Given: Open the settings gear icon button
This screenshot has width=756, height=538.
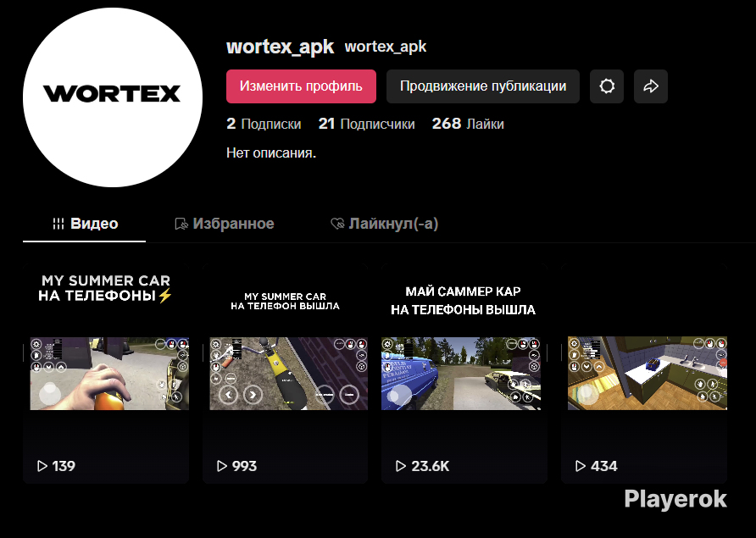Looking at the screenshot, I should point(607,86).
